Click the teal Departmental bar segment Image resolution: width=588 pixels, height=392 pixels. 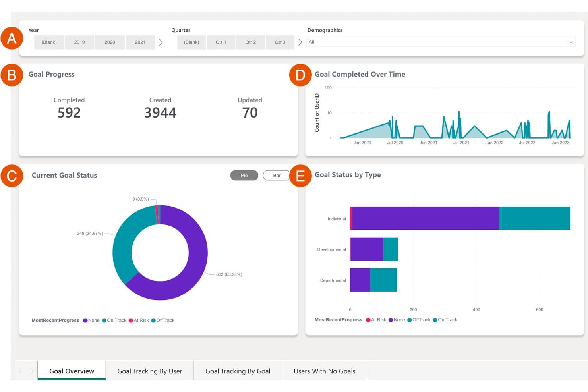(383, 280)
